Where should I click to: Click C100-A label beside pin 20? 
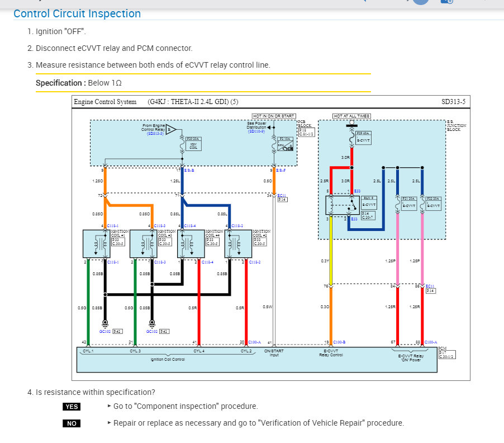(x=255, y=342)
